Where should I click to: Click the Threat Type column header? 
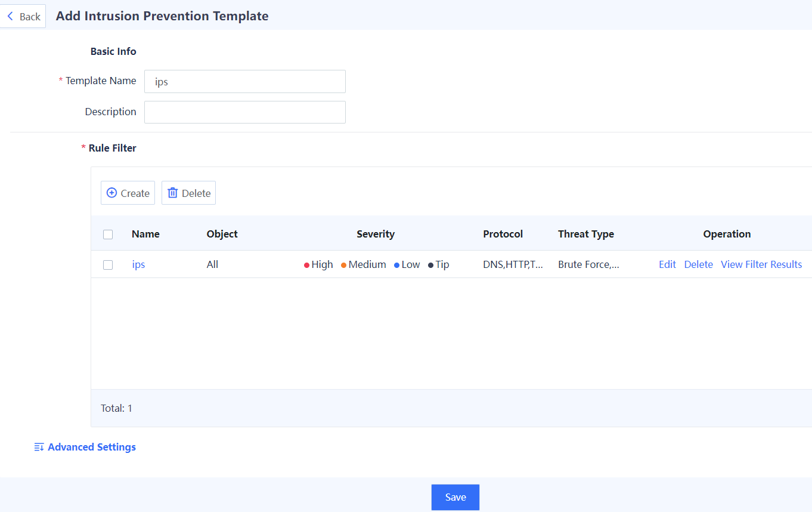(586, 234)
